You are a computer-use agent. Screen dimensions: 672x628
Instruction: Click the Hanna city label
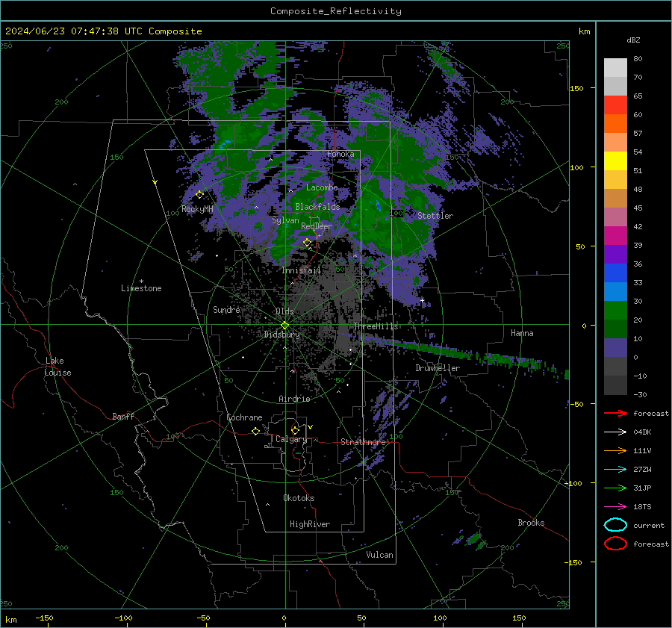[522, 333]
